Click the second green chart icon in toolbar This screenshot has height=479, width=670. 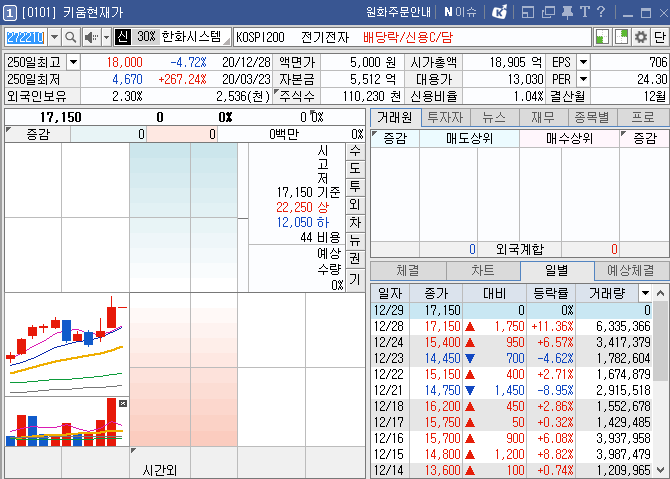coord(621,37)
